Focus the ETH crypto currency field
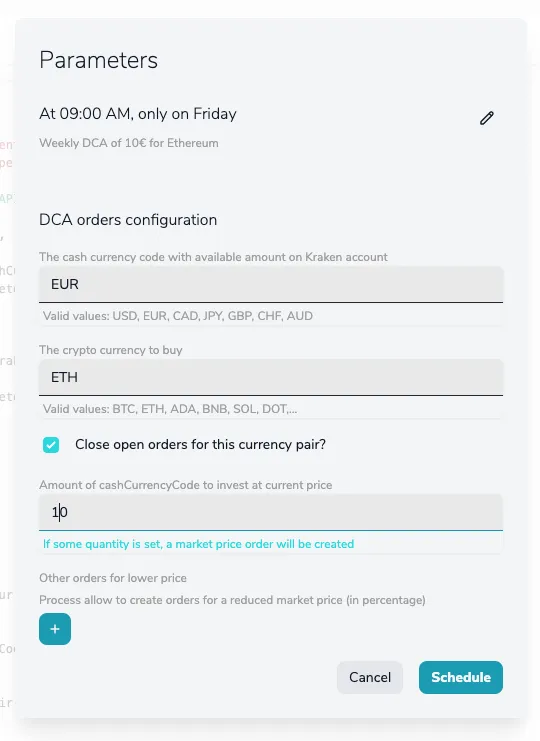The width and height of the screenshot is (540, 741). click(271, 378)
